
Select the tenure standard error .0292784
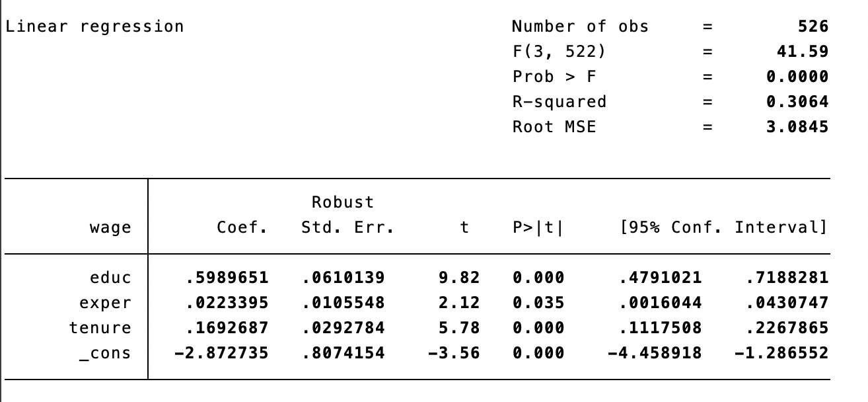tap(343, 328)
